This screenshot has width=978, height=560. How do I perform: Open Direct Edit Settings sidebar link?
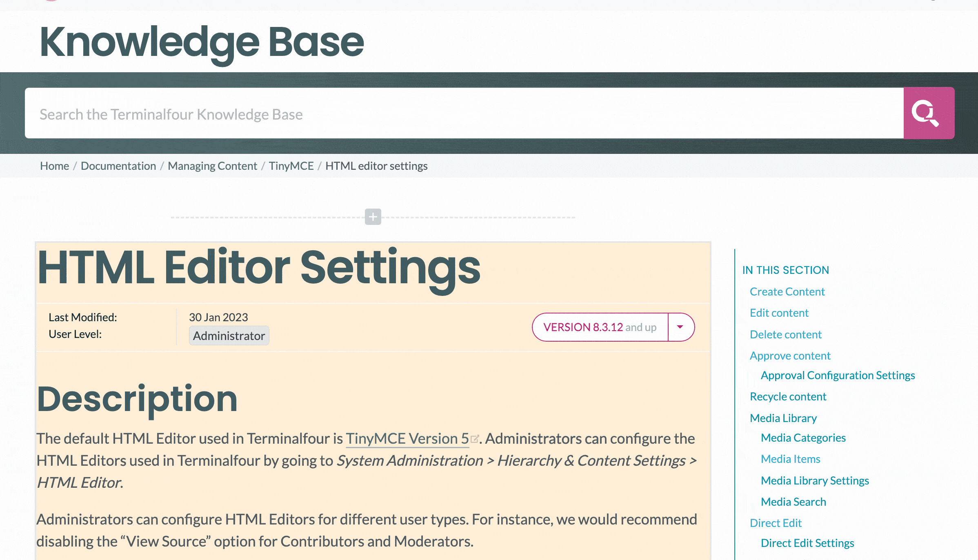tap(807, 543)
